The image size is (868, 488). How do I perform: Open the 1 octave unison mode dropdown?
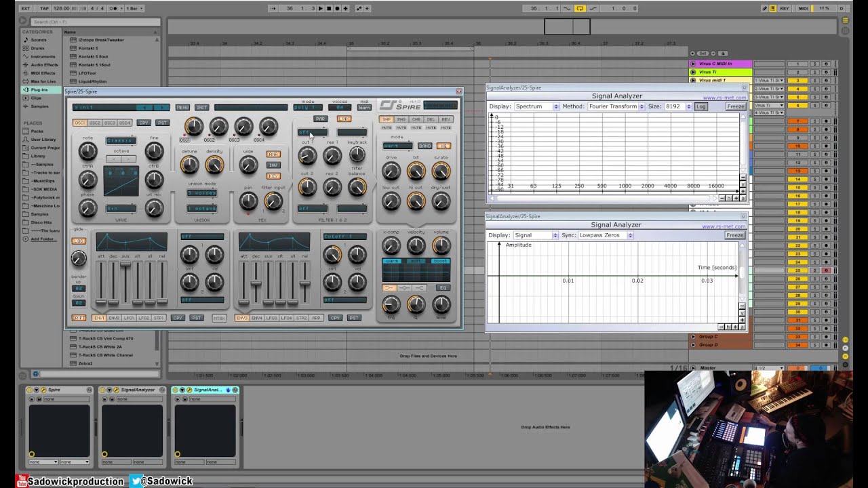click(202, 208)
